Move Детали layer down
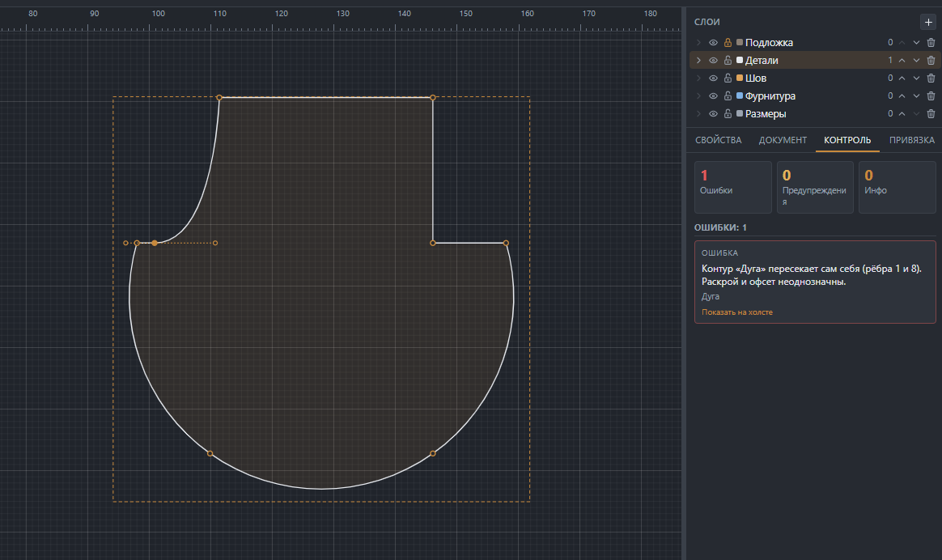The width and height of the screenshot is (942, 560). (916, 60)
